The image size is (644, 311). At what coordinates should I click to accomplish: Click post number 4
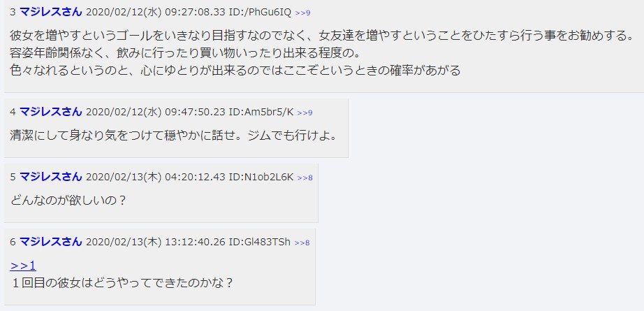(x=13, y=112)
